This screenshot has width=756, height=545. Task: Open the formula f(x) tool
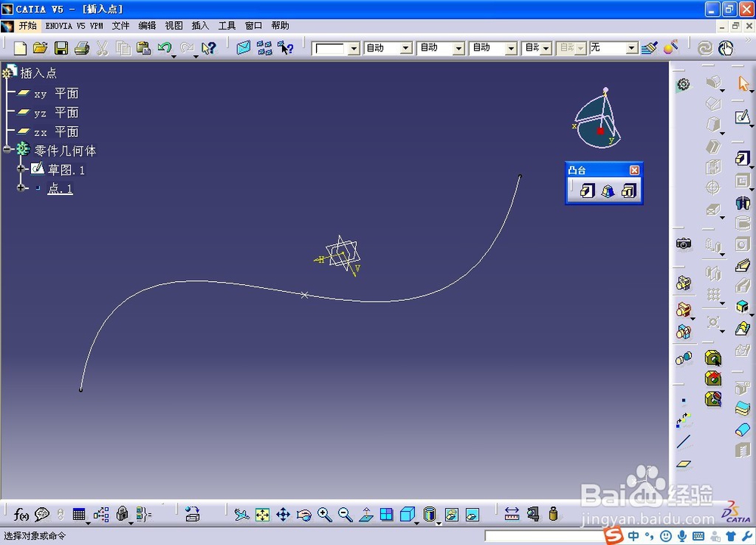point(20,515)
